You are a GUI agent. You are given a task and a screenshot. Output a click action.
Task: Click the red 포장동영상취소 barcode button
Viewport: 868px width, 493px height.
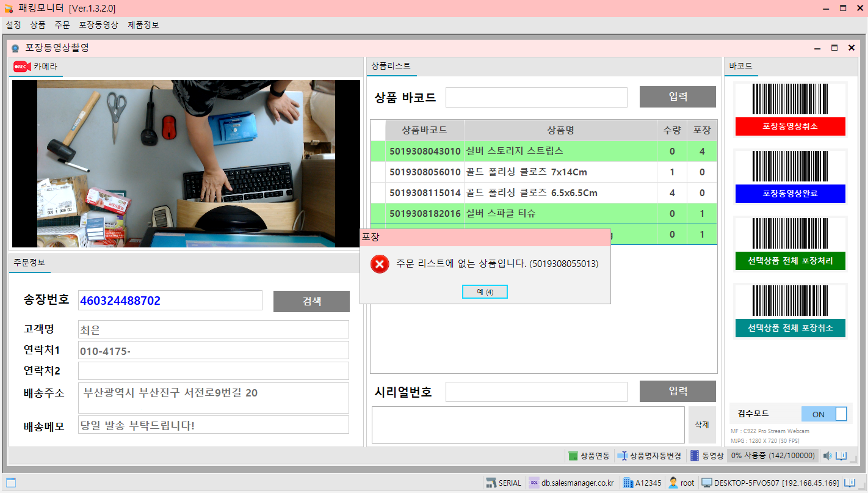790,126
